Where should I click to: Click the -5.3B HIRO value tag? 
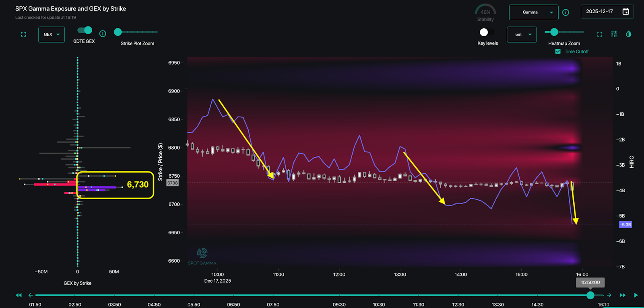(x=625, y=224)
